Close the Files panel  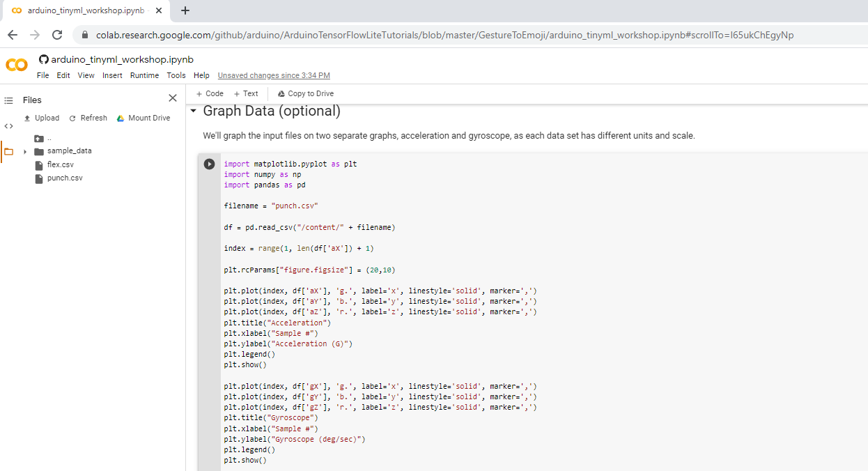tap(173, 98)
